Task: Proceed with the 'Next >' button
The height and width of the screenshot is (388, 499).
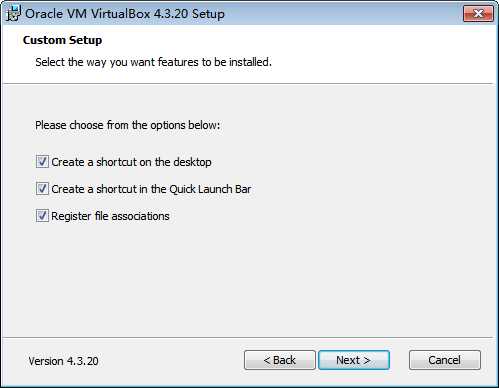Action: (x=354, y=360)
